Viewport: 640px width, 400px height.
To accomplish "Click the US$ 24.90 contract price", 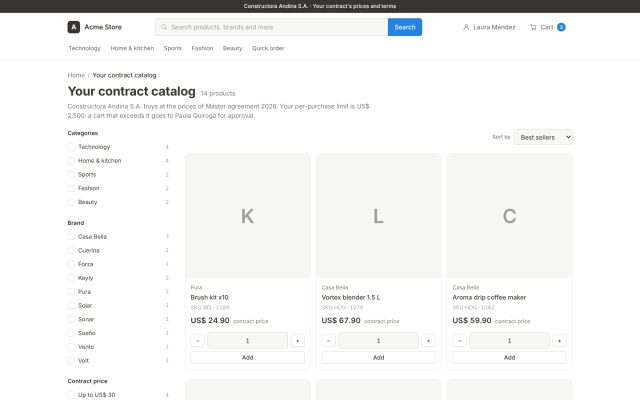I will (x=210, y=320).
